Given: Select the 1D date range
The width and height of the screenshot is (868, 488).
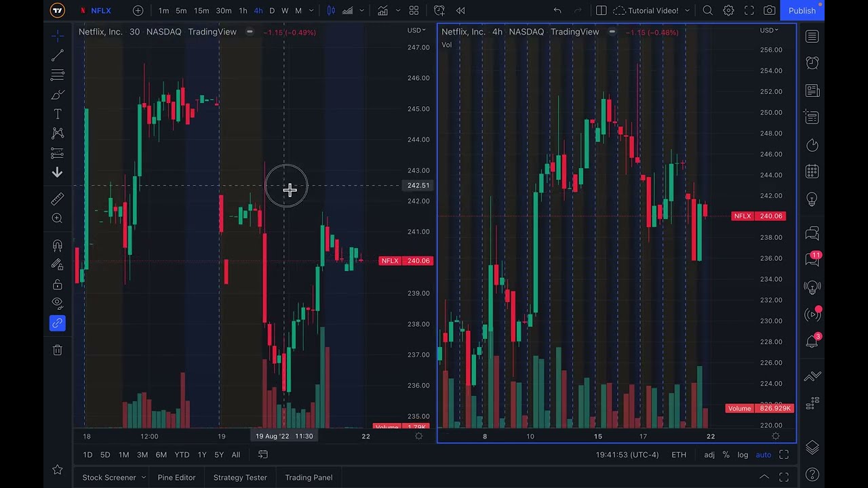Looking at the screenshot, I should tap(87, 455).
